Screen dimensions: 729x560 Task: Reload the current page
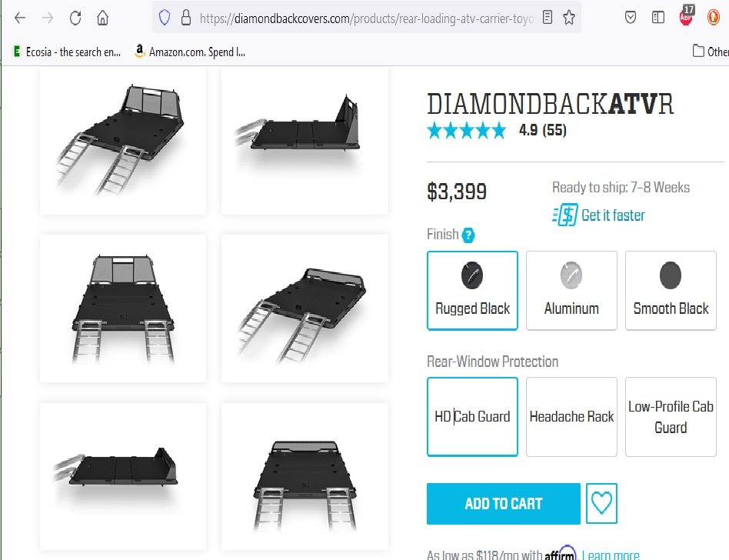pos(75,18)
